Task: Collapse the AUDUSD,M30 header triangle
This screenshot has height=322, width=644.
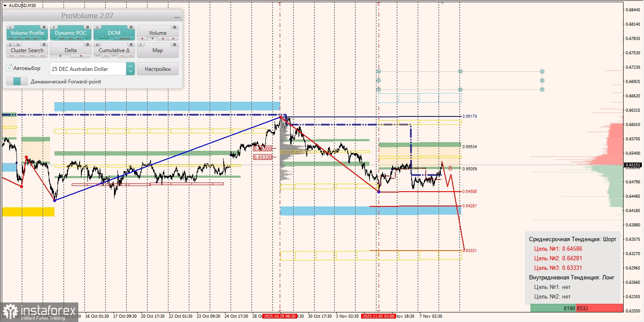Action: [x=4, y=5]
